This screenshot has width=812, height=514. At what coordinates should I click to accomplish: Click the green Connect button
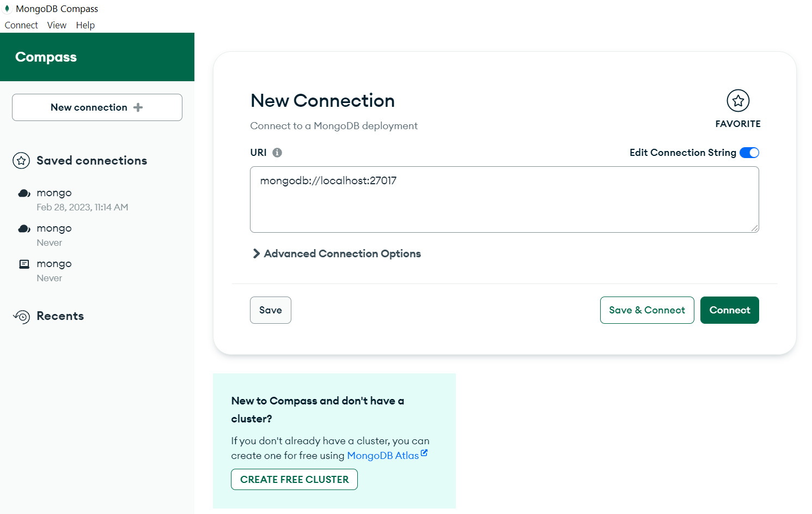[730, 310]
